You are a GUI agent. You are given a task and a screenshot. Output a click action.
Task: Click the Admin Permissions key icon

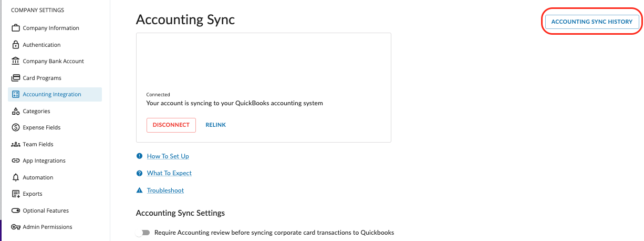15,227
